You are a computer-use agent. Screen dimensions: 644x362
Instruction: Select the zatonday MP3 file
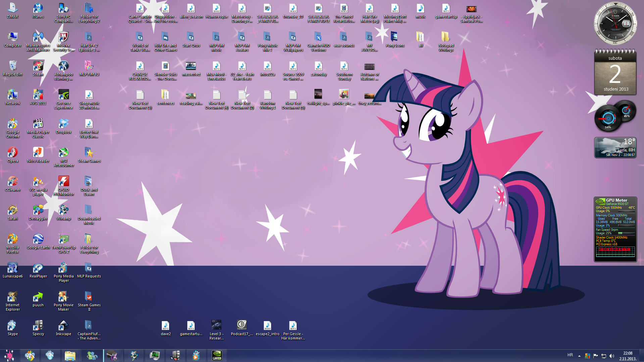(x=318, y=68)
